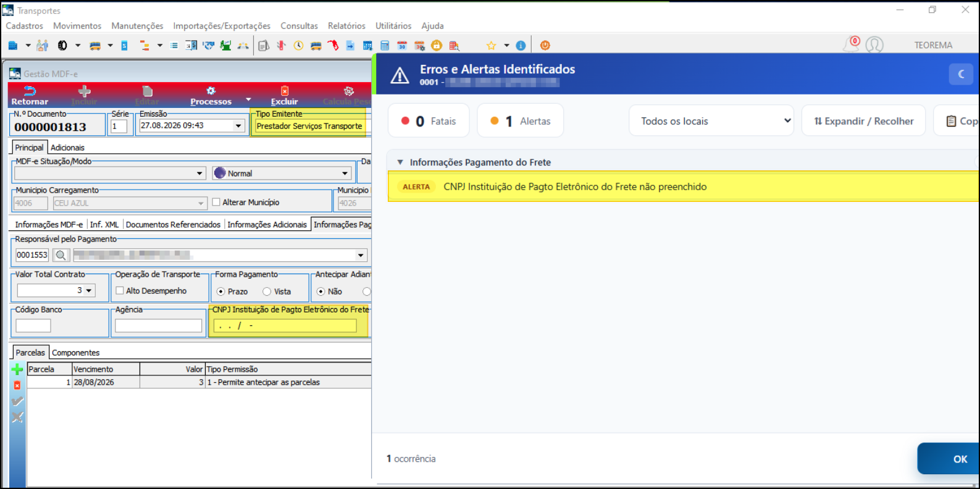This screenshot has width=980, height=489.
Task: Click the yellow star favorites icon
Action: (x=491, y=46)
